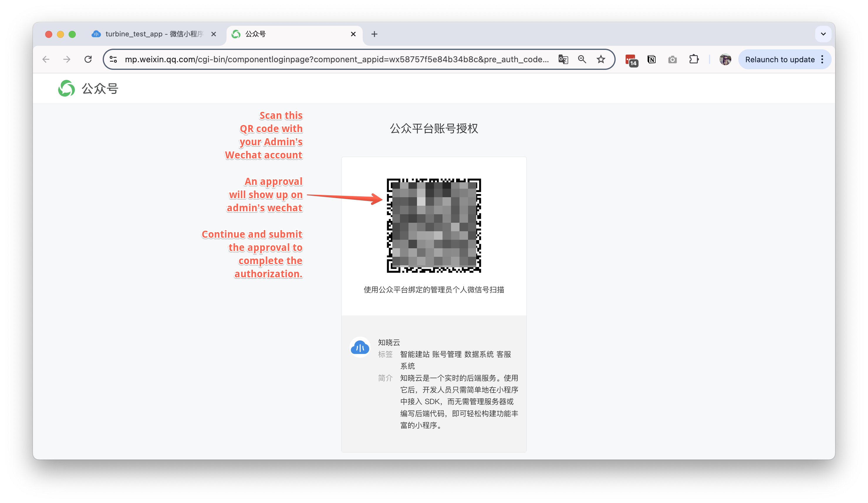Open the camera screenshot extension
868x503 pixels.
[x=672, y=59]
